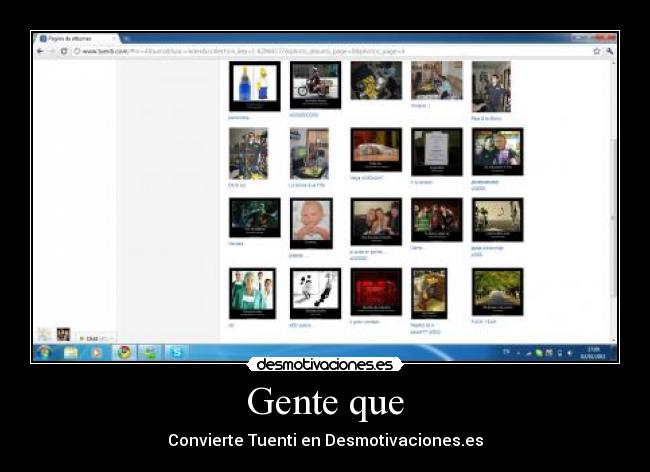Switch to Google Chrome in the taskbar
This screenshot has width=650, height=472.
(124, 353)
